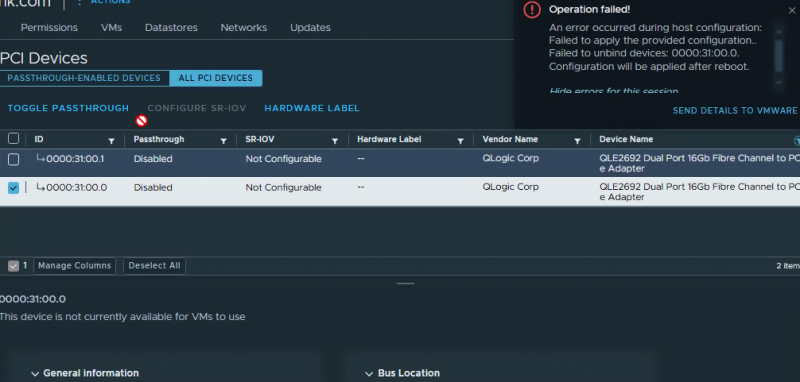The height and width of the screenshot is (382, 800).
Task: Click QLogic Corp in row 0000:31:00.0
Action: click(510, 187)
